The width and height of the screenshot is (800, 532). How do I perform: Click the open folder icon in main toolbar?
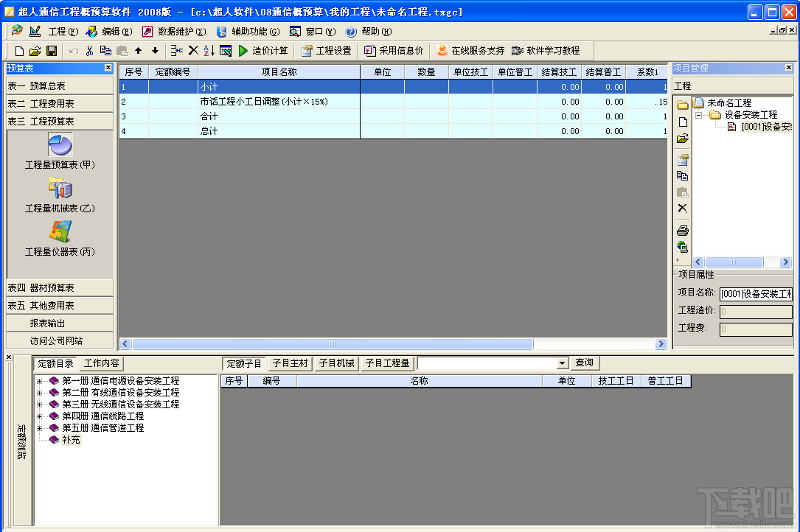click(35, 51)
